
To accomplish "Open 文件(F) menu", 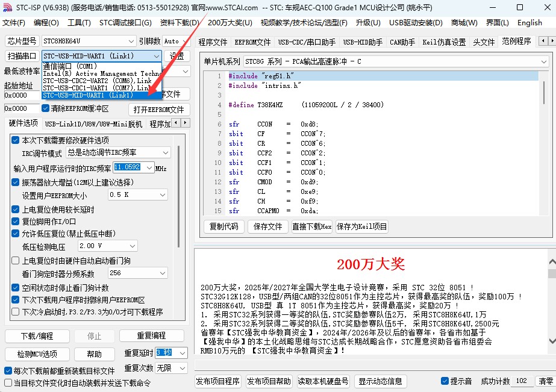I will [14, 23].
